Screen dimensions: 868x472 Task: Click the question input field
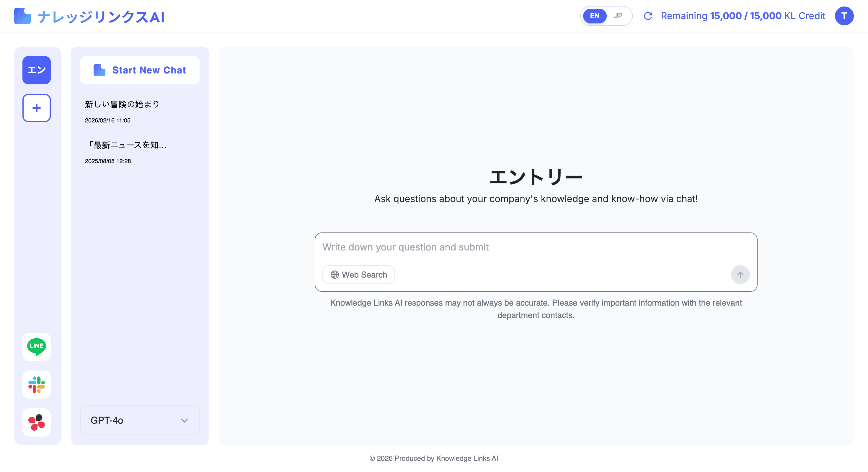point(536,248)
